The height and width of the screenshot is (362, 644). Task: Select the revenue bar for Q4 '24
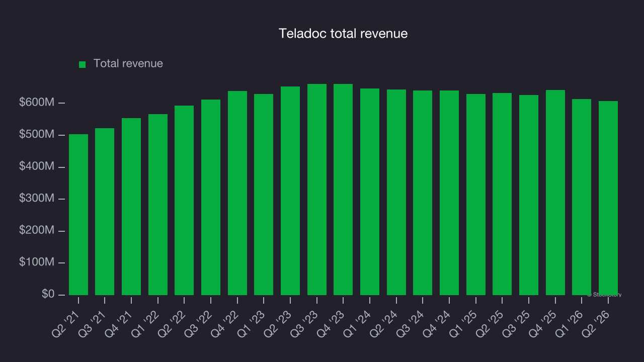pos(449,193)
